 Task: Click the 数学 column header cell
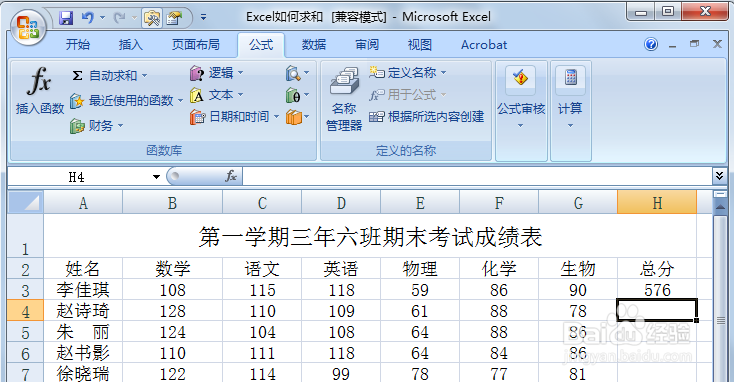pyautogui.click(x=172, y=269)
